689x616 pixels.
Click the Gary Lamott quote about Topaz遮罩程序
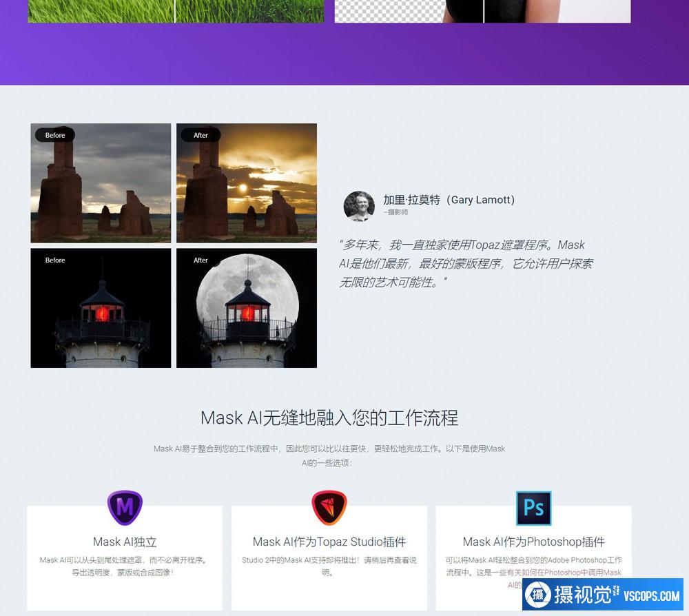(466, 263)
